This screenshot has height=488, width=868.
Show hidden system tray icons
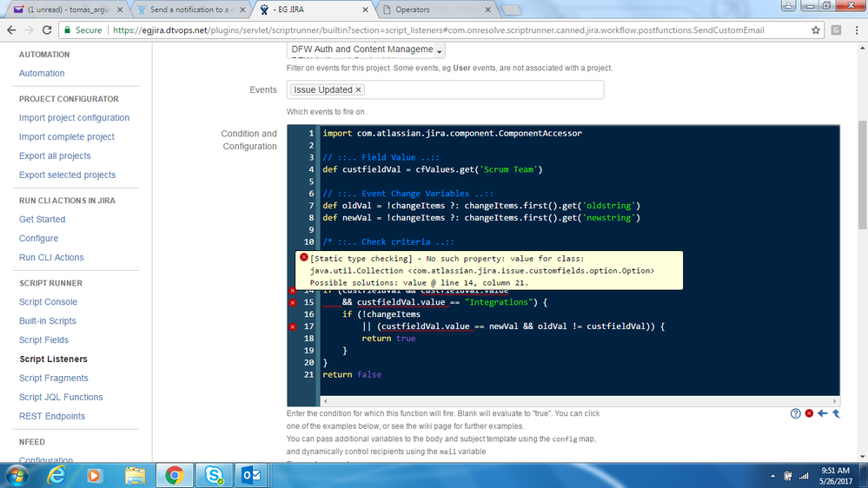[772, 476]
